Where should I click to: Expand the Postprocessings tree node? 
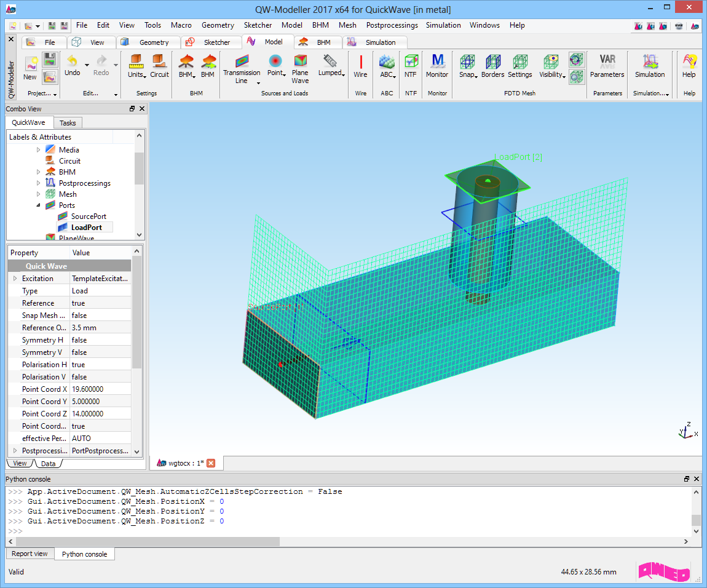(38, 183)
